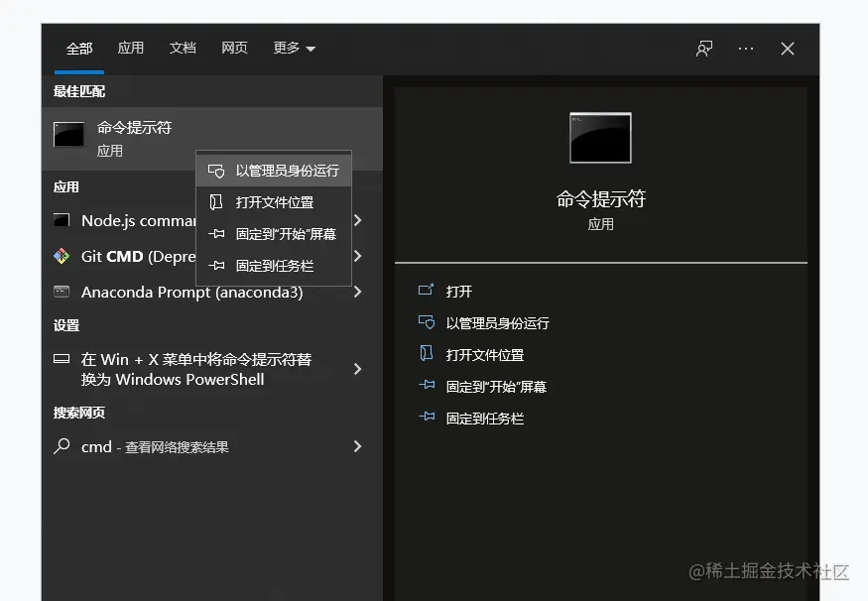Click the pin icon beside context menu 固定到任务栏
The height and width of the screenshot is (601, 868).
point(216,266)
